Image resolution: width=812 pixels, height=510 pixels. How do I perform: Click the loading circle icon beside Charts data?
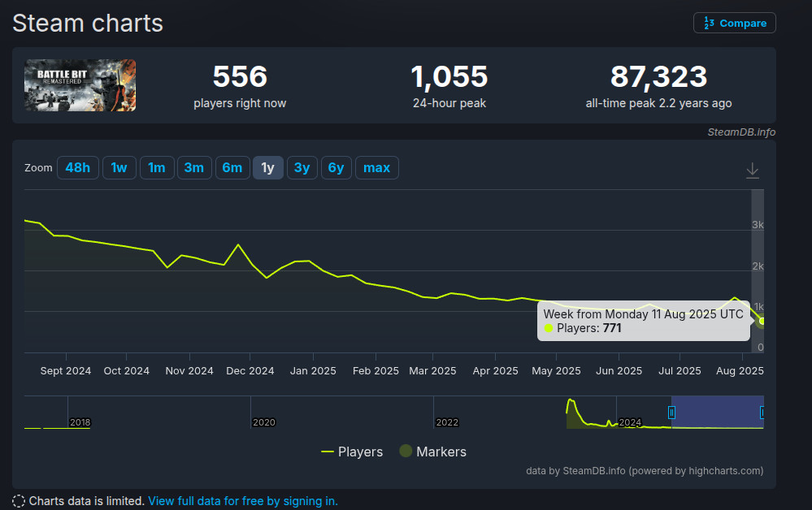pyautogui.click(x=19, y=501)
